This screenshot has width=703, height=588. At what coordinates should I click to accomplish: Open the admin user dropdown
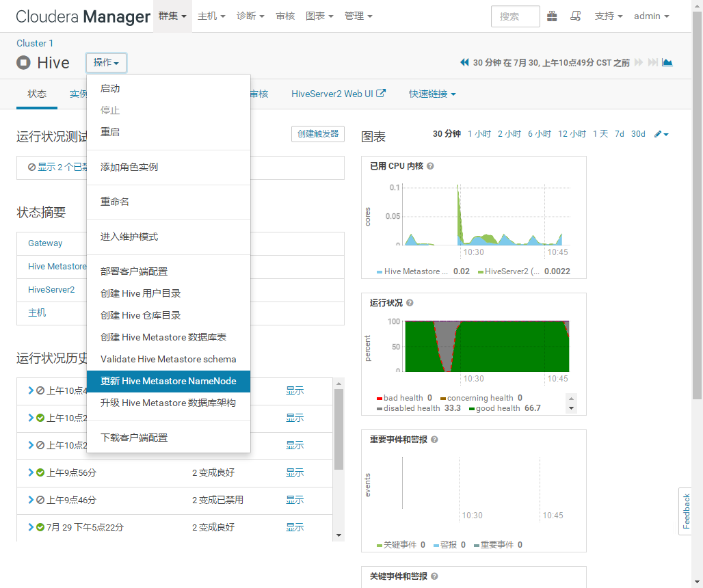click(x=652, y=16)
